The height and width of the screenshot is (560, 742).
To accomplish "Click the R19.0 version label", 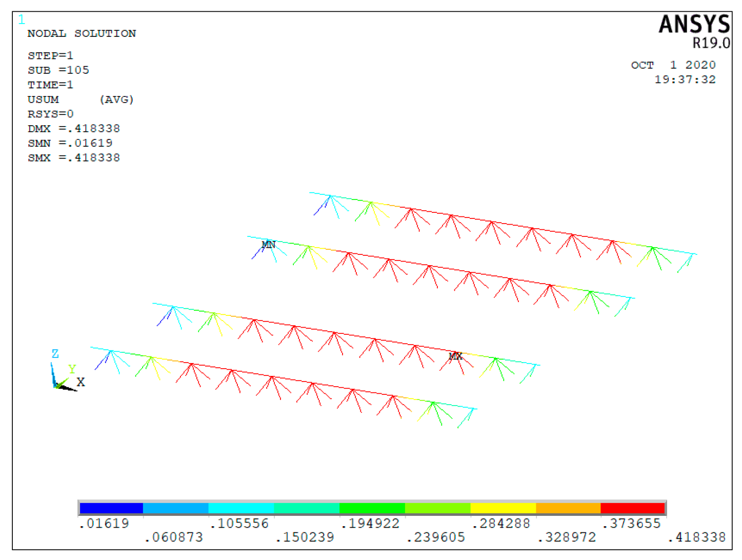I will tap(711, 43).
